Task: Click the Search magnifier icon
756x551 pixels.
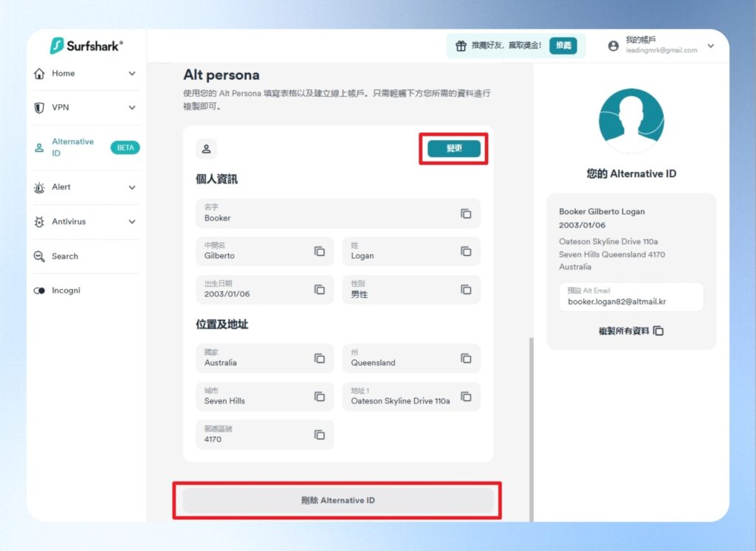Action: [40, 256]
